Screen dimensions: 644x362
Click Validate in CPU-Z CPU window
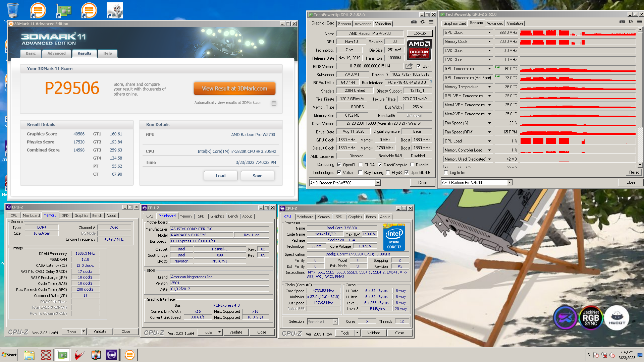click(x=374, y=333)
